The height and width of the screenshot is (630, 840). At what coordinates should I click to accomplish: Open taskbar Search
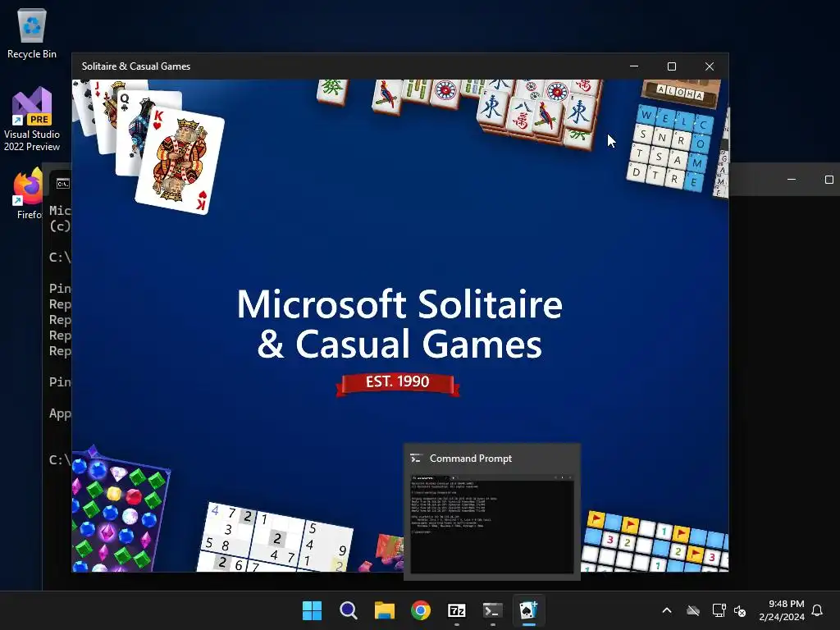pos(348,610)
